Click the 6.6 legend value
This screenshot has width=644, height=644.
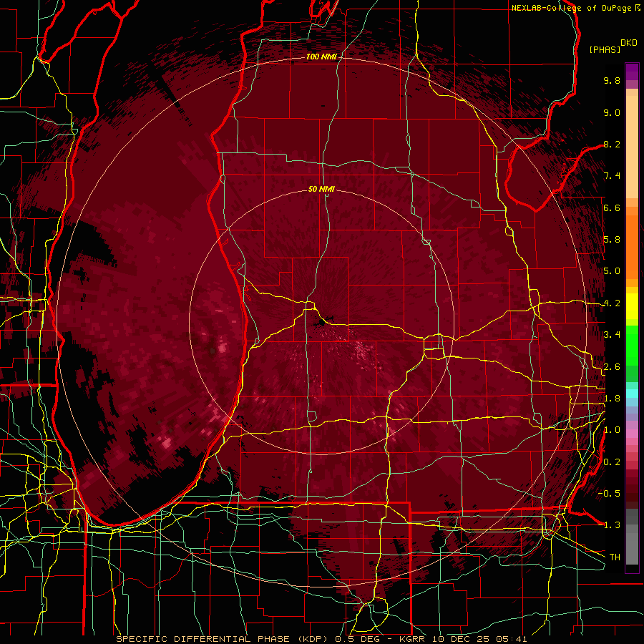point(612,208)
